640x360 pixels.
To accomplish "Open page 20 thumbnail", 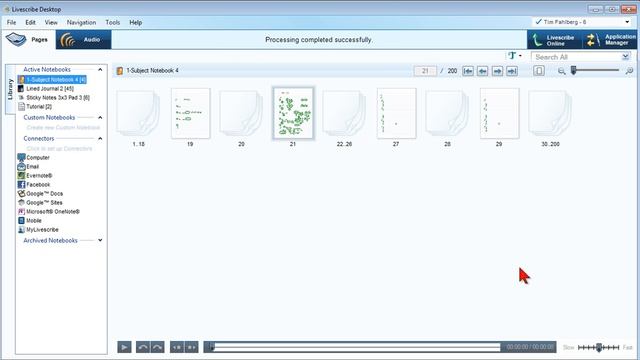I will [241, 113].
